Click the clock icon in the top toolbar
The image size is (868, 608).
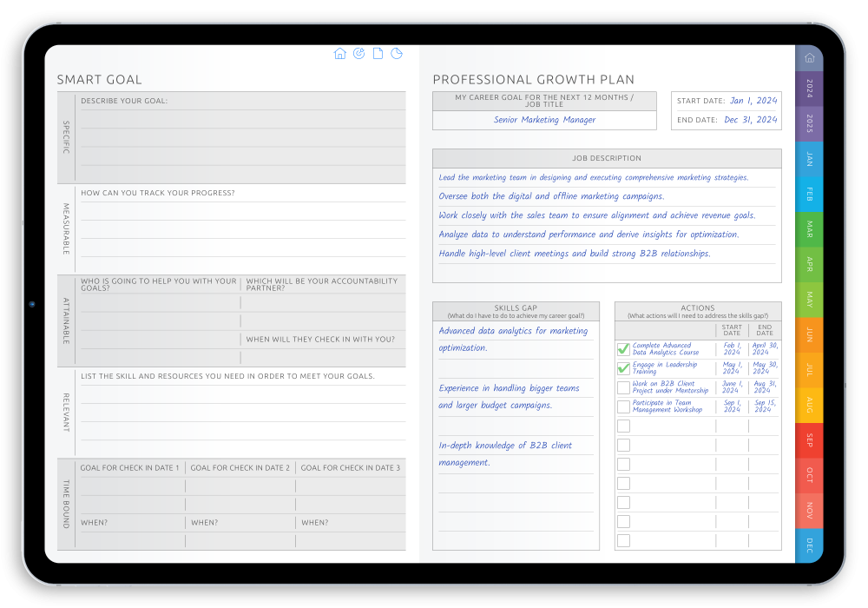(x=397, y=53)
